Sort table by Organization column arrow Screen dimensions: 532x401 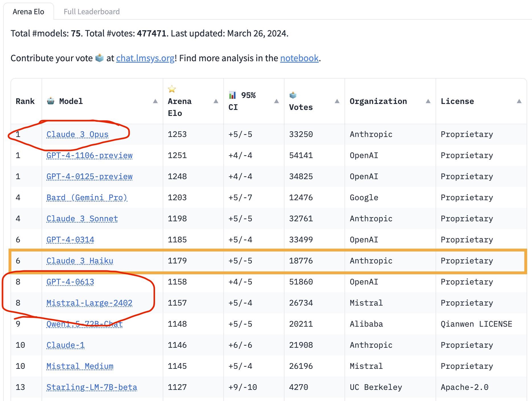click(428, 101)
